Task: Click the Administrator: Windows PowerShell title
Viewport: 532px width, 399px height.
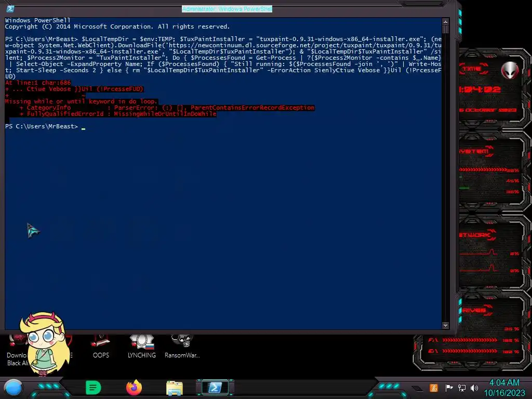Action: [227, 9]
